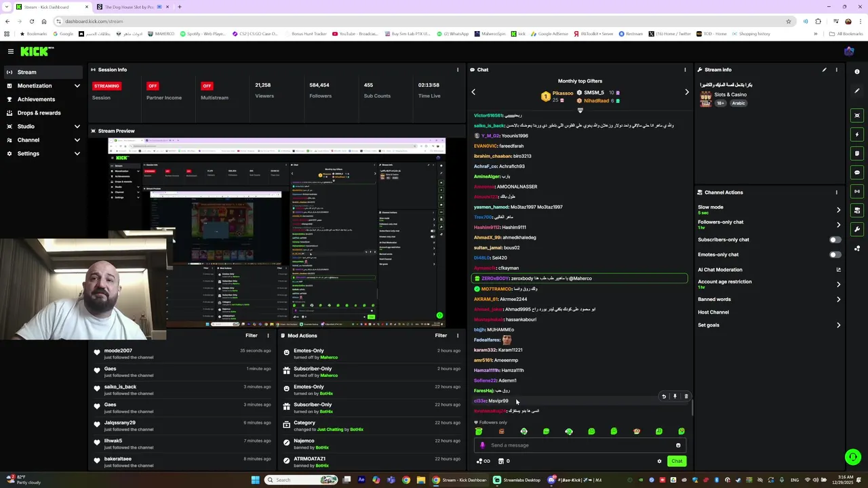Click the broadcast signal icon in right sidebar

857,191
